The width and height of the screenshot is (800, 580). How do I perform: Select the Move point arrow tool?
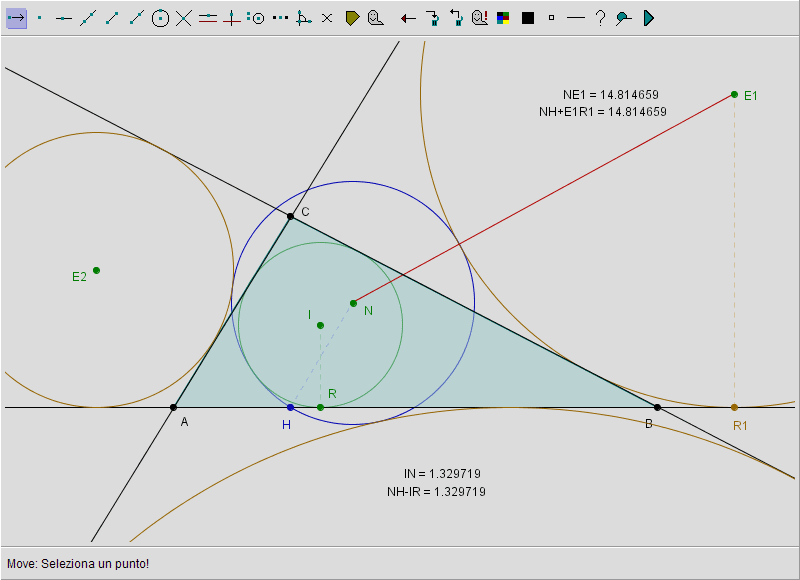(16, 18)
